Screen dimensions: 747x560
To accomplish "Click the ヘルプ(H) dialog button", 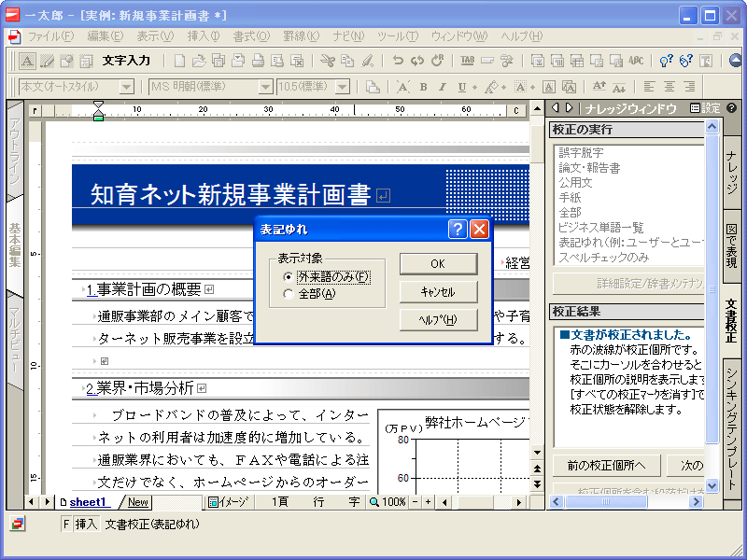I will click(x=438, y=319).
